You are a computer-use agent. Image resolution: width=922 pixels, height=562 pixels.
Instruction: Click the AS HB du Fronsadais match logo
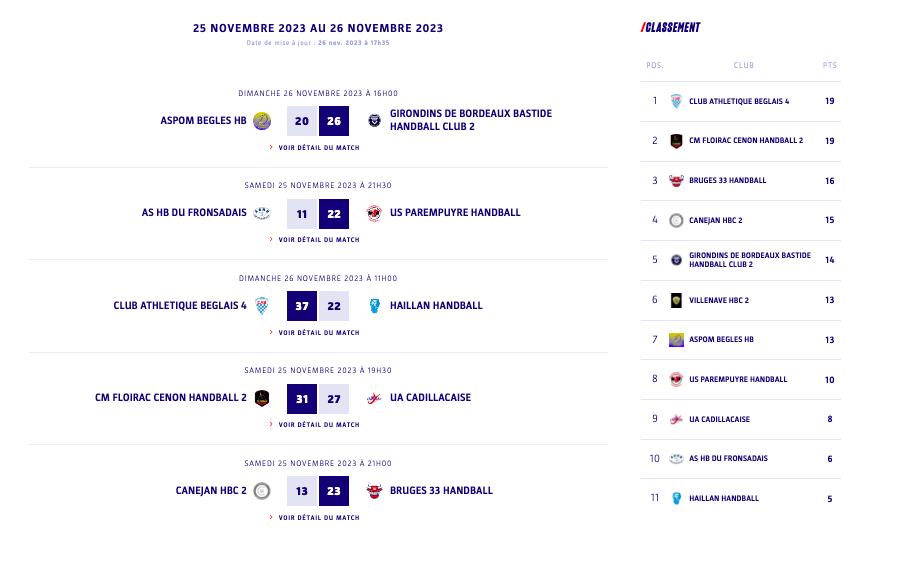(262, 213)
